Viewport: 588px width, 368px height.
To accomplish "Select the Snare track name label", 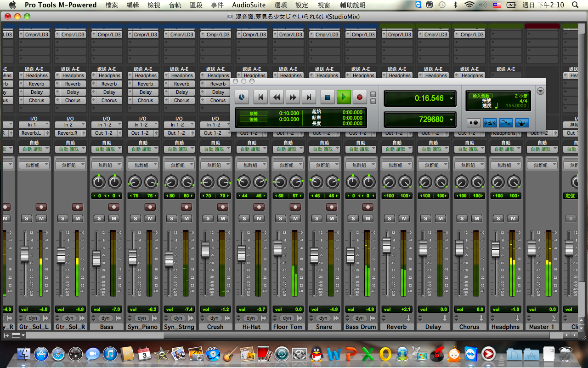I will (x=324, y=327).
